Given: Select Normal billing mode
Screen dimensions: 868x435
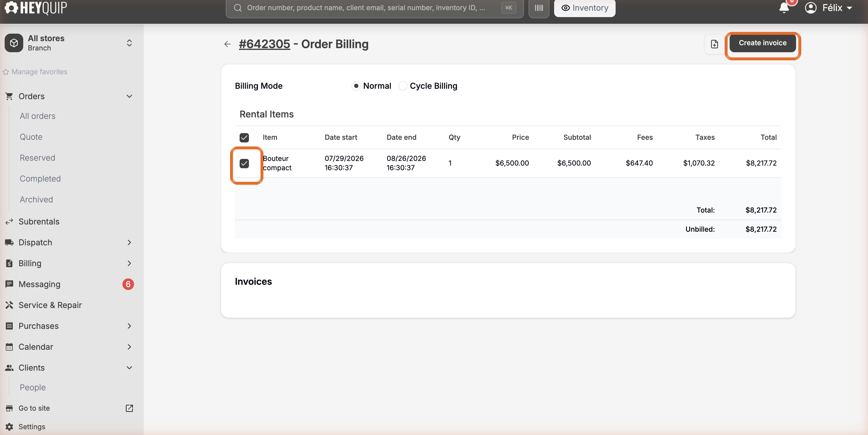Looking at the screenshot, I should coord(356,86).
